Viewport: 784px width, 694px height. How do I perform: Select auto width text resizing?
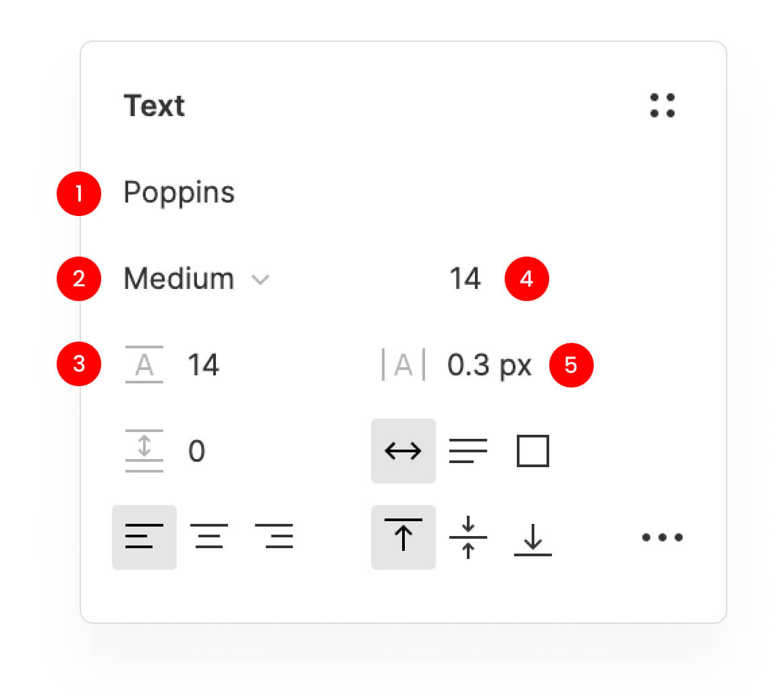tap(403, 451)
